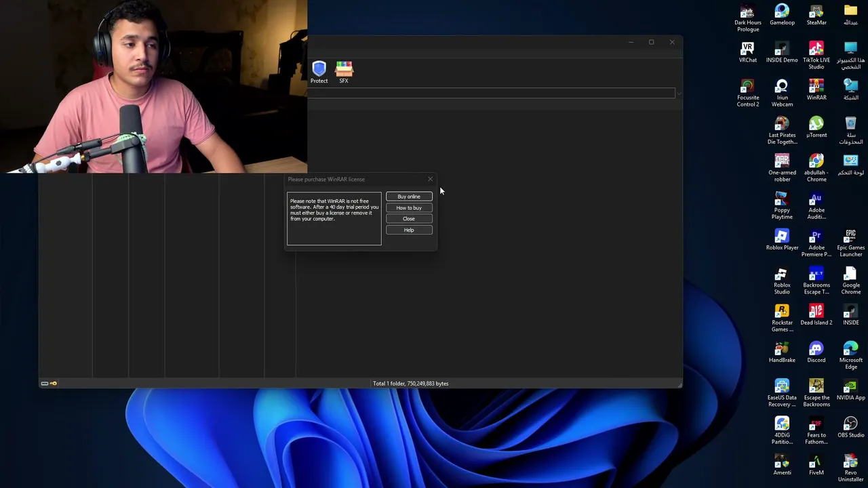Click the How to buy button
This screenshot has height=488, width=868.
(x=409, y=207)
